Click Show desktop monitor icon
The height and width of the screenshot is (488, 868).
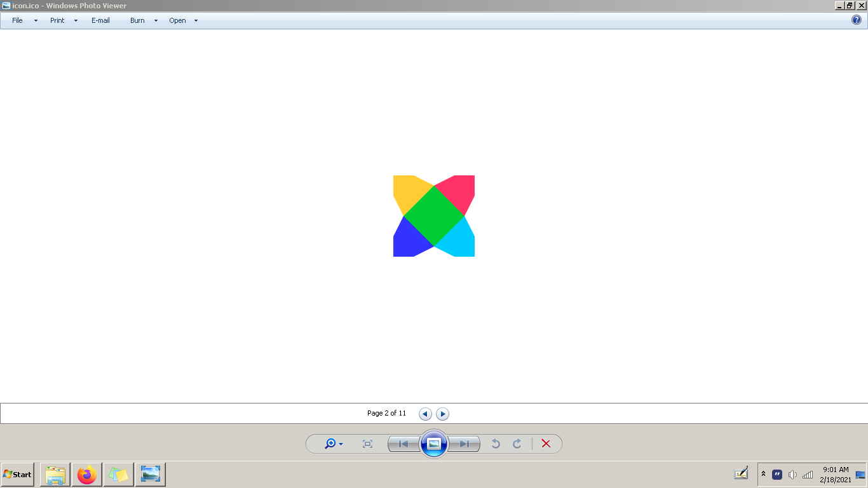(x=860, y=474)
